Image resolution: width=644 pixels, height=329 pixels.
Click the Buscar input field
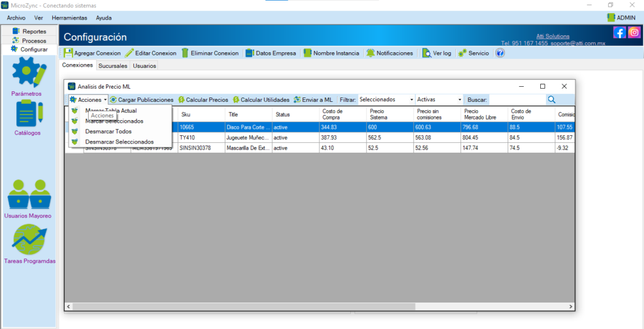(518, 99)
